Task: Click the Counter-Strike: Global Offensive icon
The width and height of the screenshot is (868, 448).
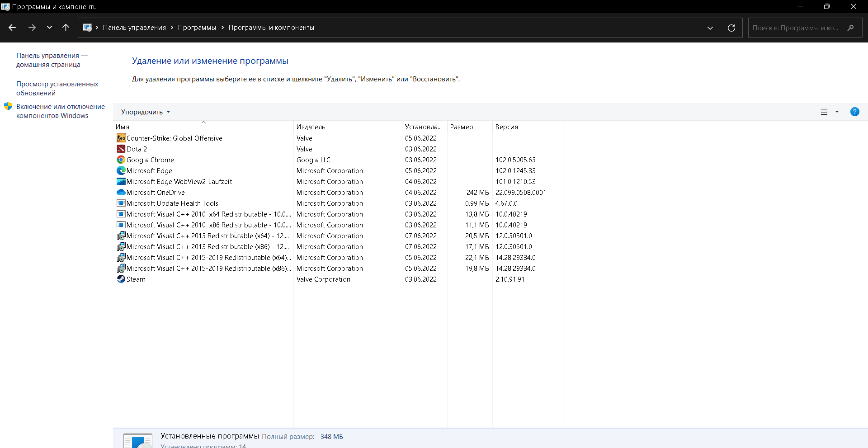Action: click(x=121, y=138)
